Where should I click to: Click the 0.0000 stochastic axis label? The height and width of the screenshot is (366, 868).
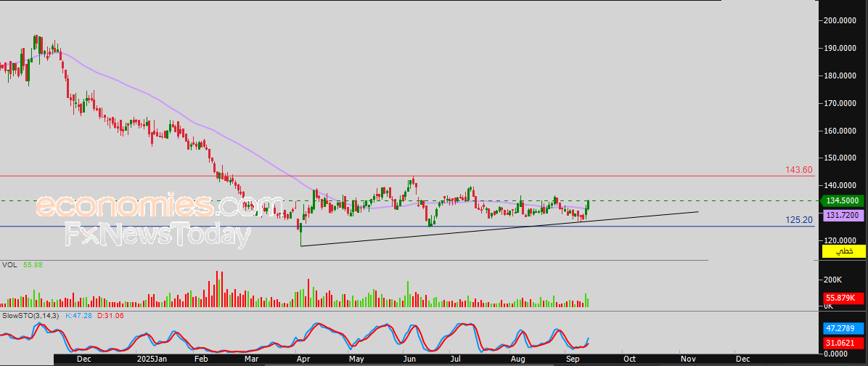(x=837, y=353)
